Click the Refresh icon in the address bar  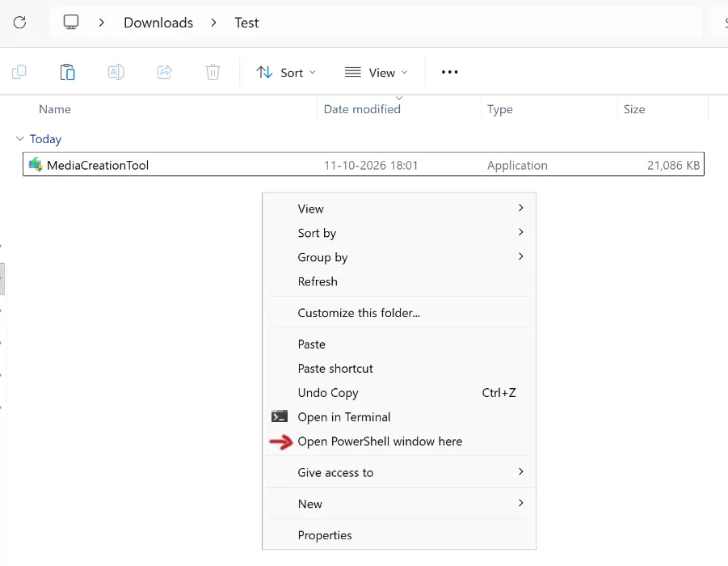19,23
